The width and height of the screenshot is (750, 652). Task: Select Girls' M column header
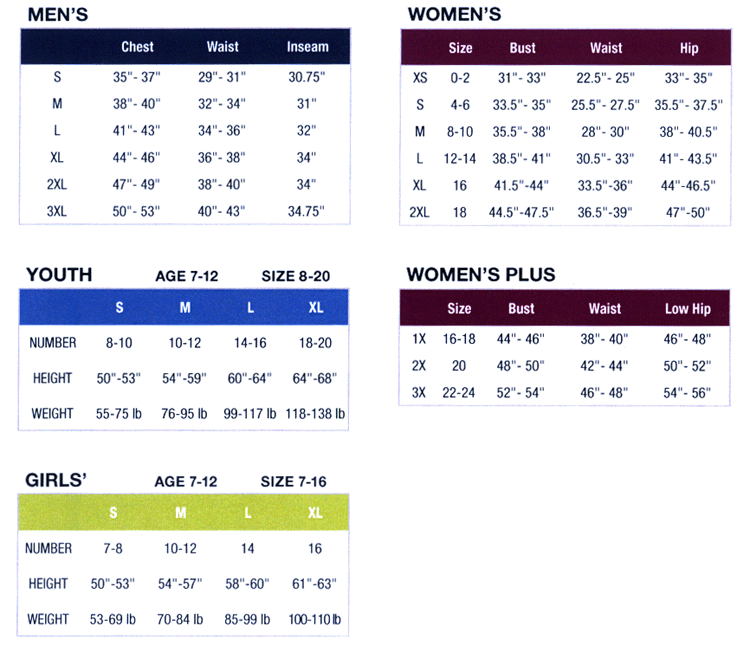[x=180, y=513]
